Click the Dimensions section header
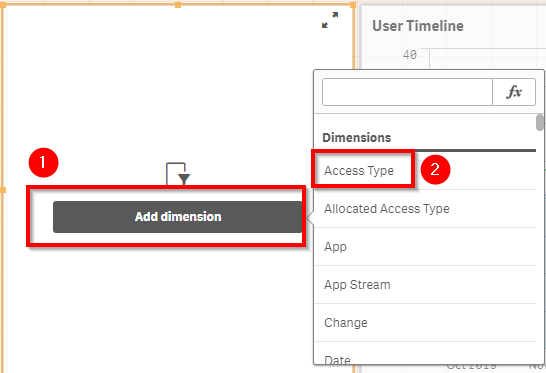Image resolution: width=546 pixels, height=373 pixels. 357,138
